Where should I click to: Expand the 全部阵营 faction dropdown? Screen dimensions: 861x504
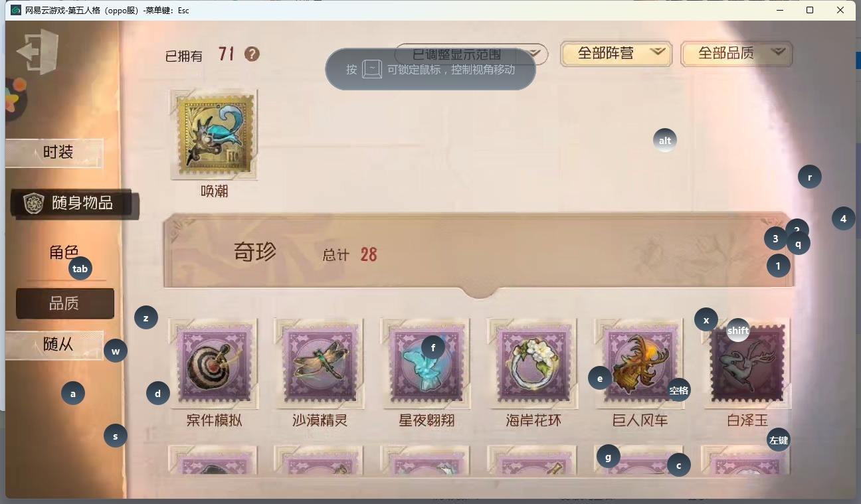pos(616,54)
